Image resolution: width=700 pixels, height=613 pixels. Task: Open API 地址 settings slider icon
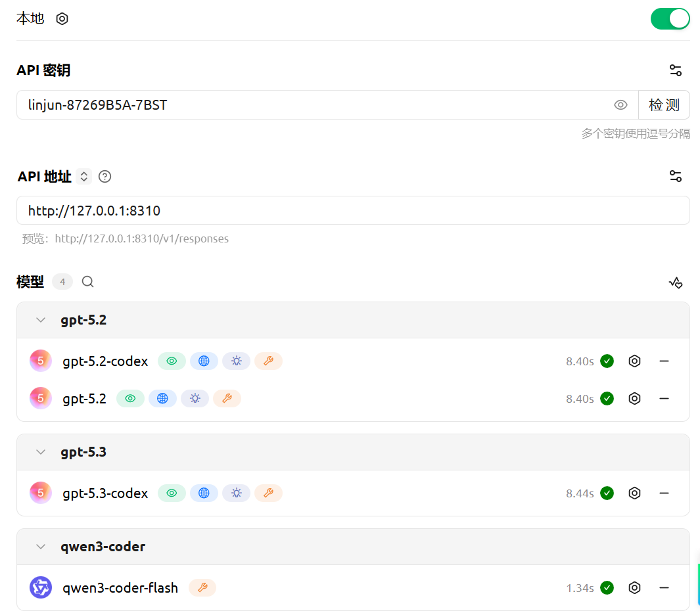point(675,176)
